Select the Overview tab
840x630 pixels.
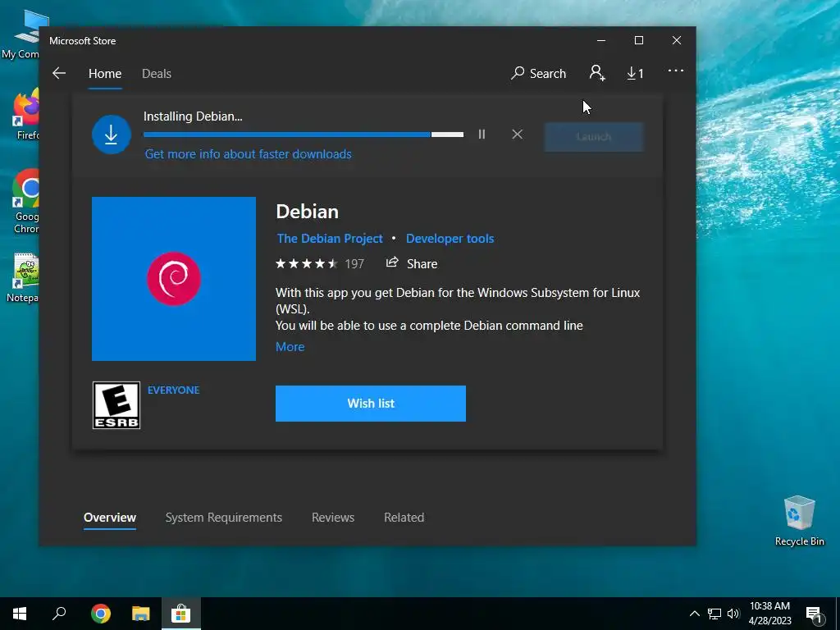tap(110, 518)
